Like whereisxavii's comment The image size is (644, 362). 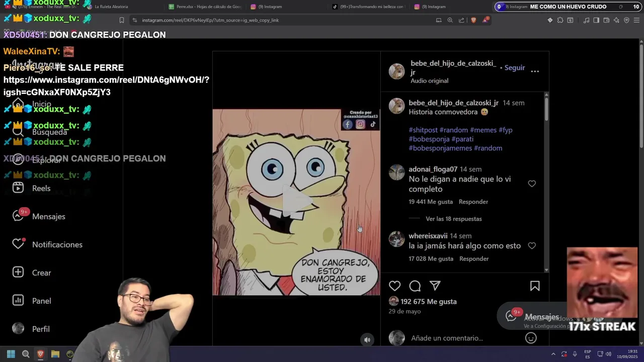point(532,246)
